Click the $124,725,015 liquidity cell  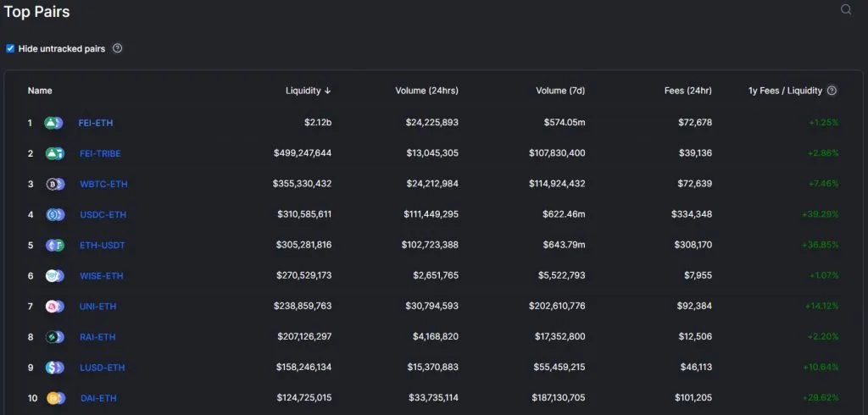click(304, 397)
